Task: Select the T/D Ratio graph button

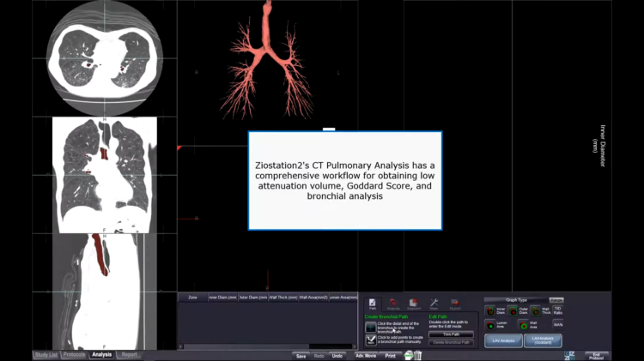Action: click(558, 310)
